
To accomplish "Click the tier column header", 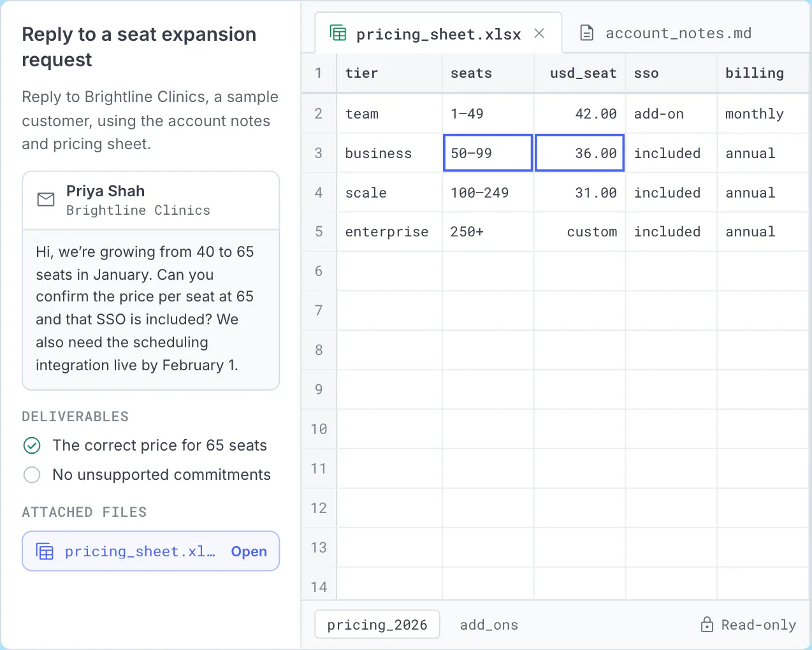I will pos(389,73).
